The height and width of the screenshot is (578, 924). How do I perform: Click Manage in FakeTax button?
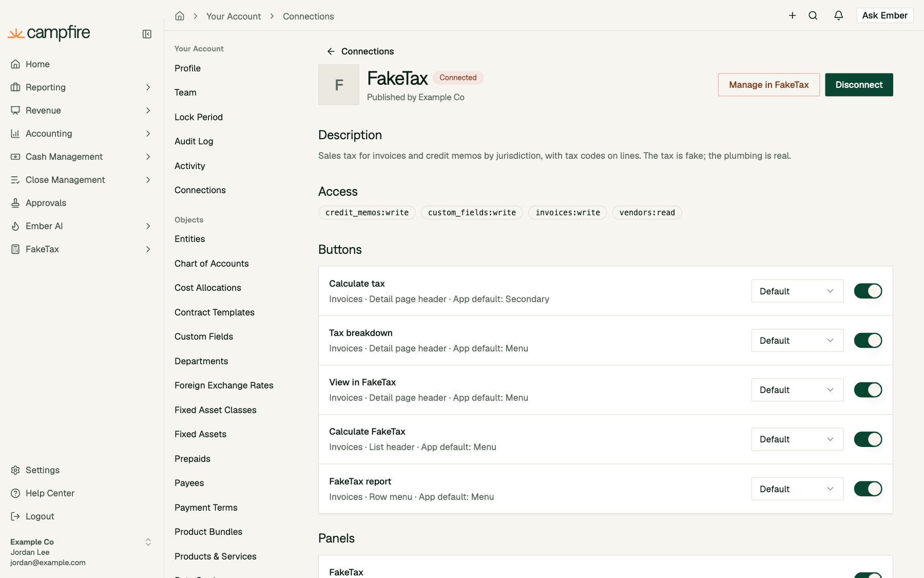point(768,85)
